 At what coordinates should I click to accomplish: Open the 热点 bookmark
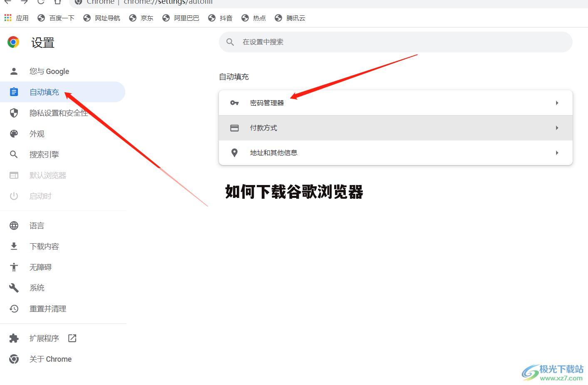[x=253, y=18]
